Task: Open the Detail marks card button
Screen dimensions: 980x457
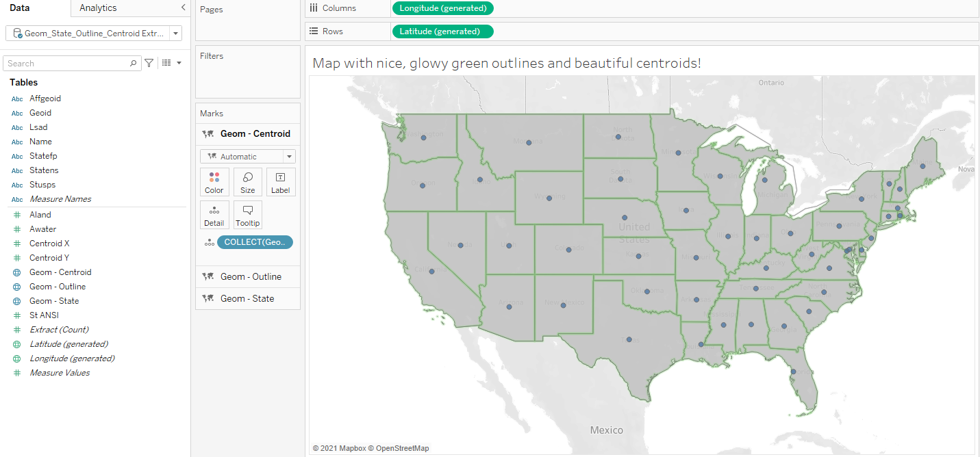Action: point(214,215)
